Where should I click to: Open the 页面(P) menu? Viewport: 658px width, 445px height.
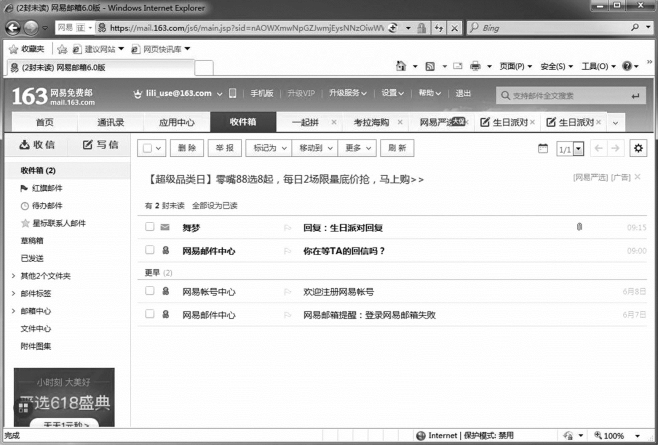click(x=515, y=66)
